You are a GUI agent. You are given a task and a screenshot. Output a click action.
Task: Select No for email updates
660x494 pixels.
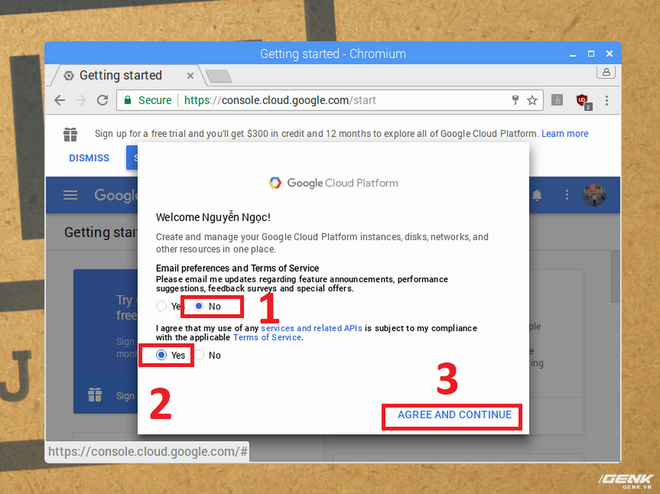(x=200, y=306)
